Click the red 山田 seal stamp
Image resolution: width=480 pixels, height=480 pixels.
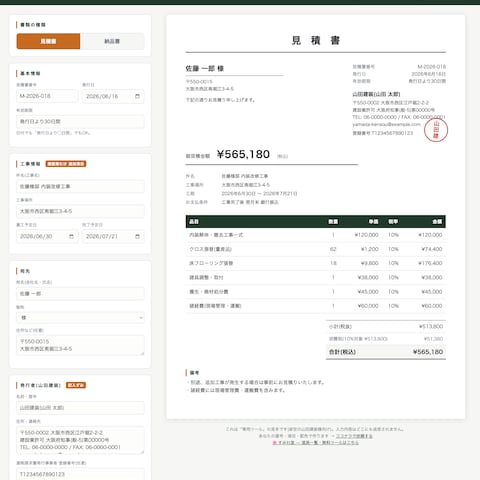[x=436, y=130]
